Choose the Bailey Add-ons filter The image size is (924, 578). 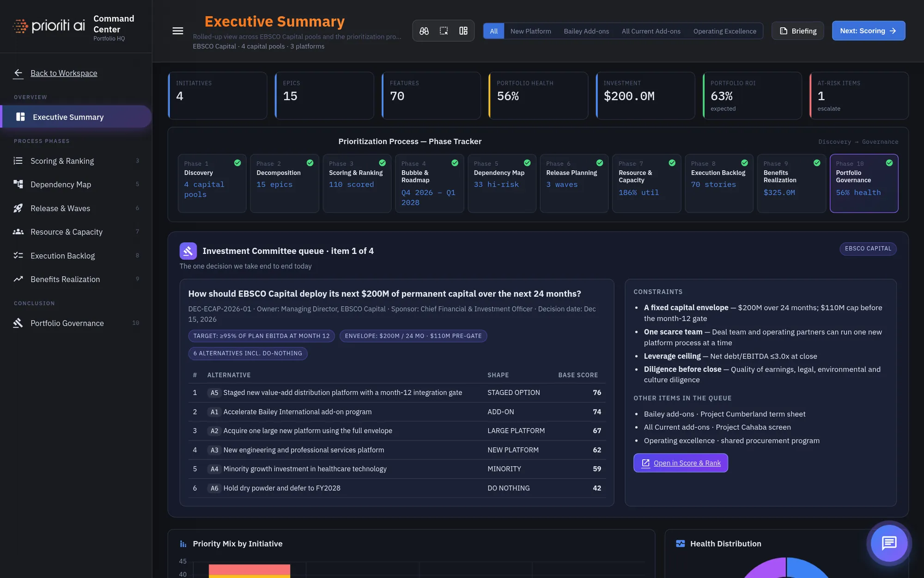coord(586,31)
